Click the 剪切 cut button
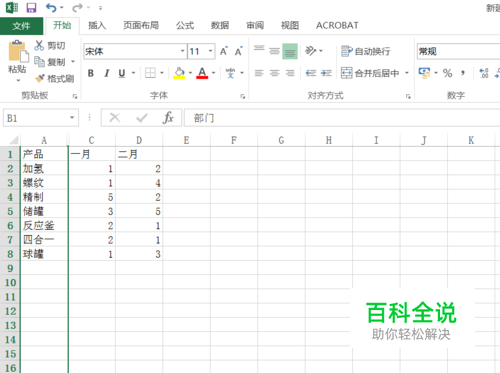 point(50,45)
